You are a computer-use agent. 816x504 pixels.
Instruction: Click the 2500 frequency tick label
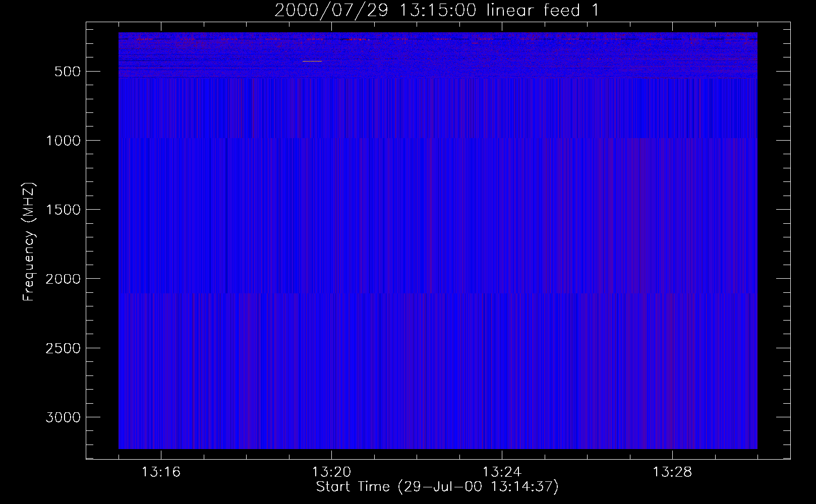(63, 348)
